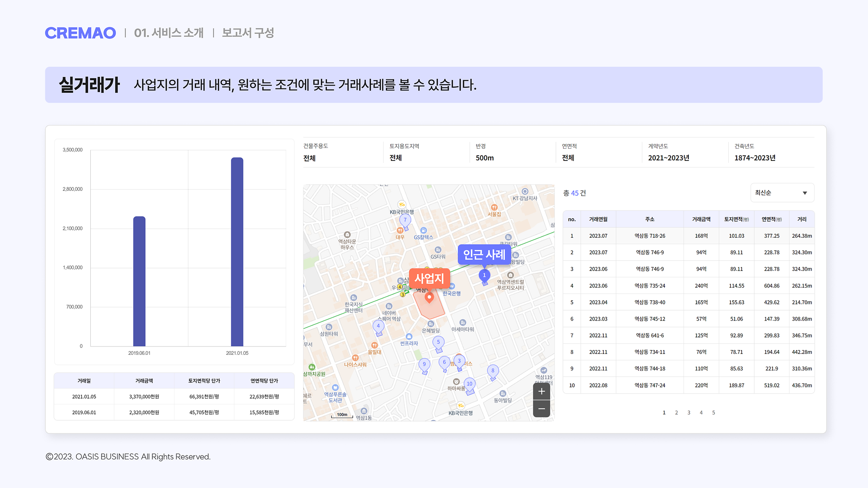The image size is (868, 488).
Task: Click the 거리 column header
Action: pos(802,219)
